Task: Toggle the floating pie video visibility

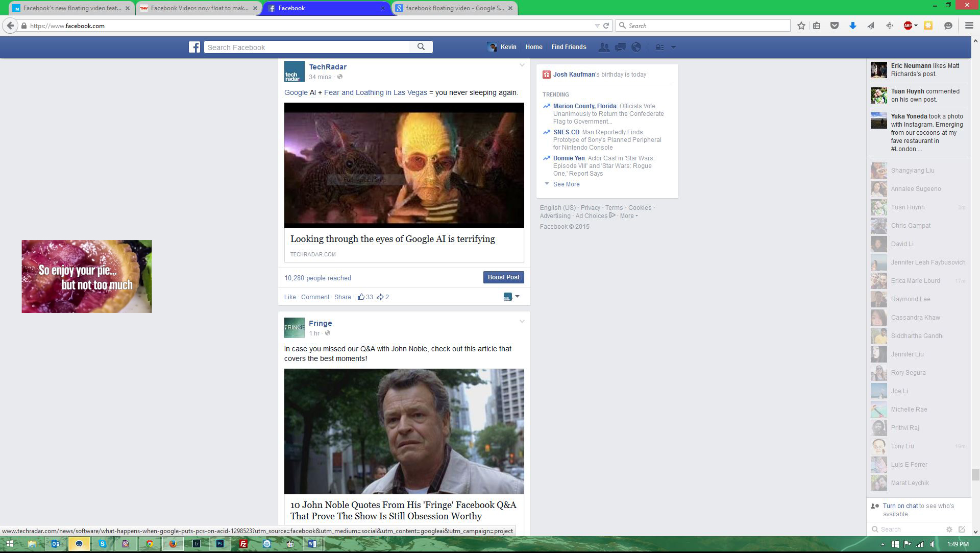Action: [x=86, y=276]
